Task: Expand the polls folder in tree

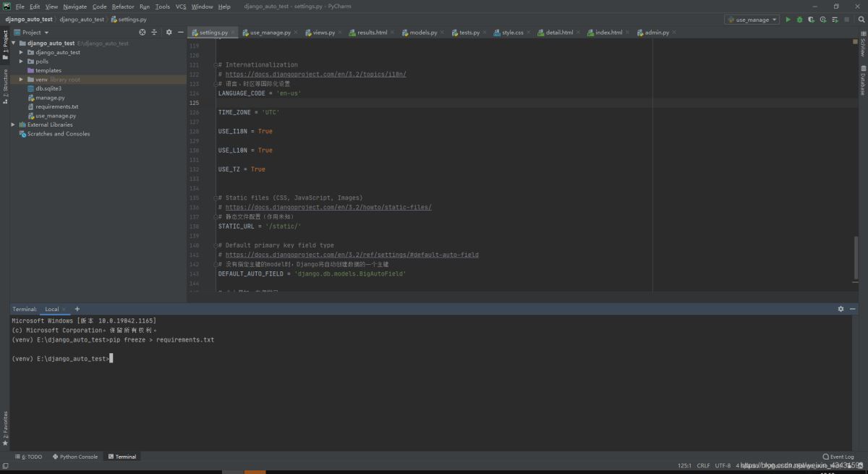Action: [x=22, y=62]
